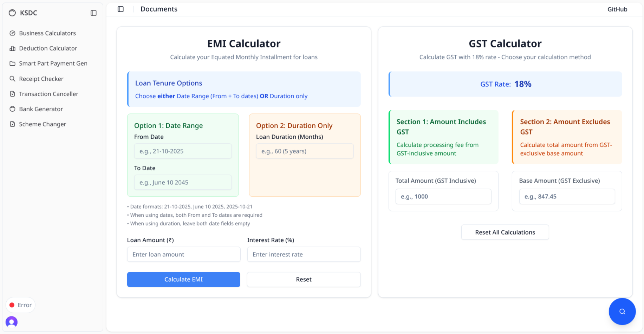Click the Documents breadcrumb title
Viewport: 644px width, 334px height.
pos(159,9)
